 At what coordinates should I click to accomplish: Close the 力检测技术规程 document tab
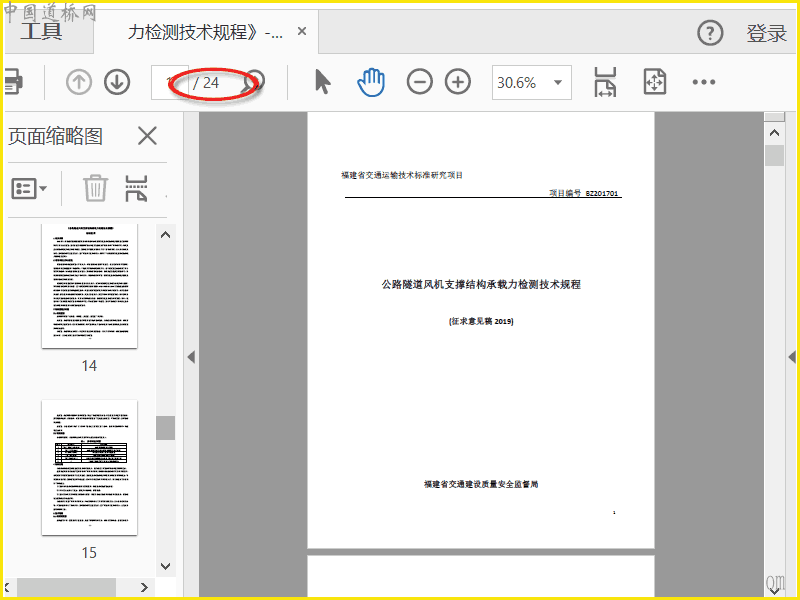302,32
